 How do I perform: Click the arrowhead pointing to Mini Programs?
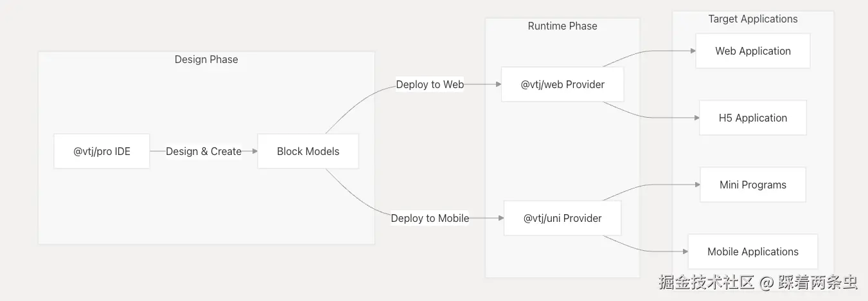pos(696,185)
